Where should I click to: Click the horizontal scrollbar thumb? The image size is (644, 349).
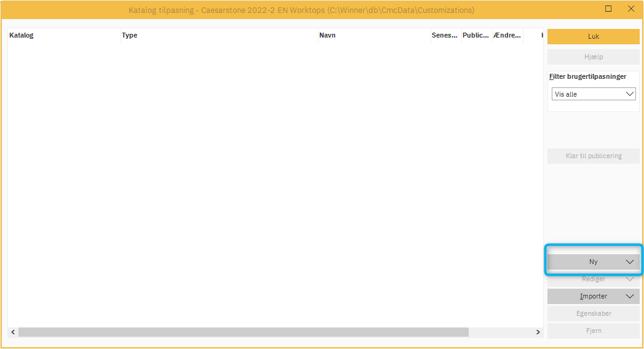(243, 332)
